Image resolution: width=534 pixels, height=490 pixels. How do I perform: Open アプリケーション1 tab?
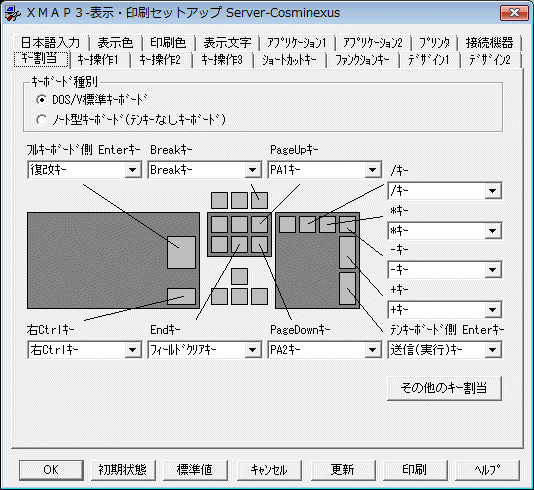(x=297, y=43)
